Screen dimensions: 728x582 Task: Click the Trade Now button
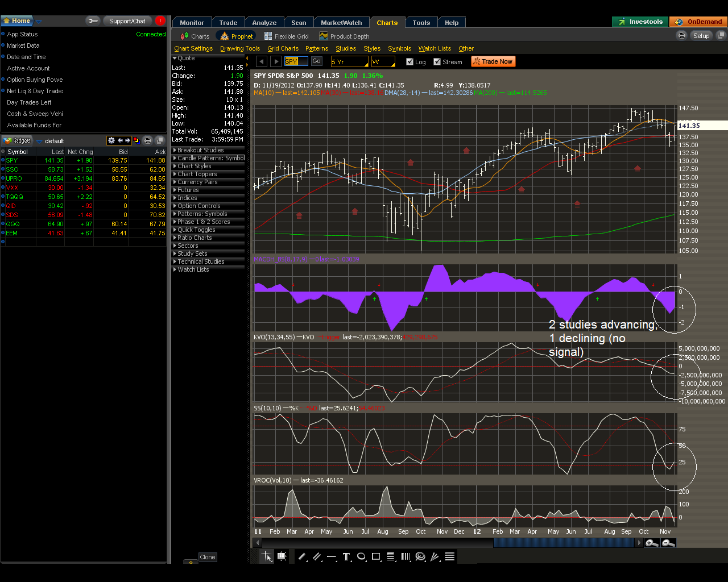(493, 61)
